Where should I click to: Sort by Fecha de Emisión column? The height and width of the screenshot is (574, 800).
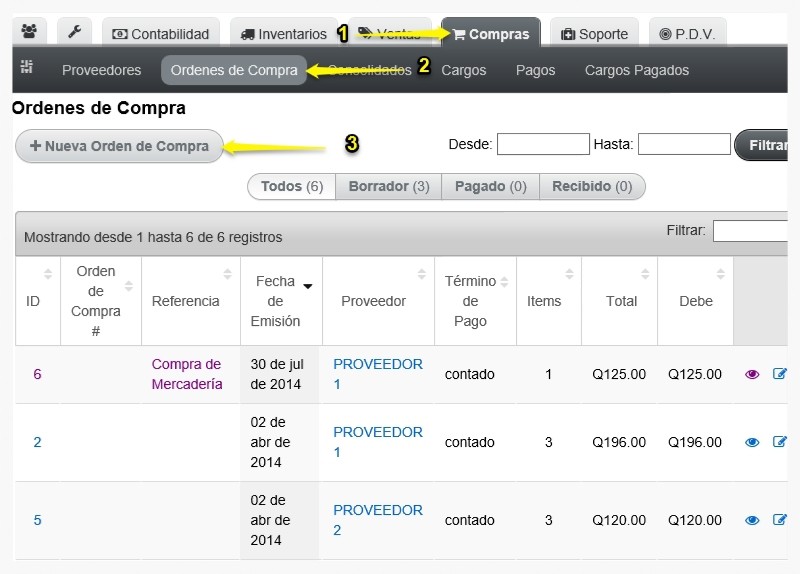[281, 301]
